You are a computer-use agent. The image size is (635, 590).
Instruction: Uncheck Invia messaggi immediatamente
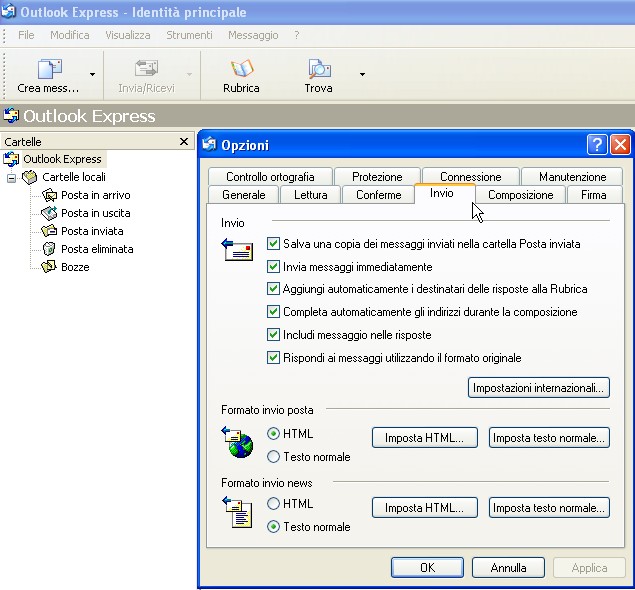(x=273, y=266)
